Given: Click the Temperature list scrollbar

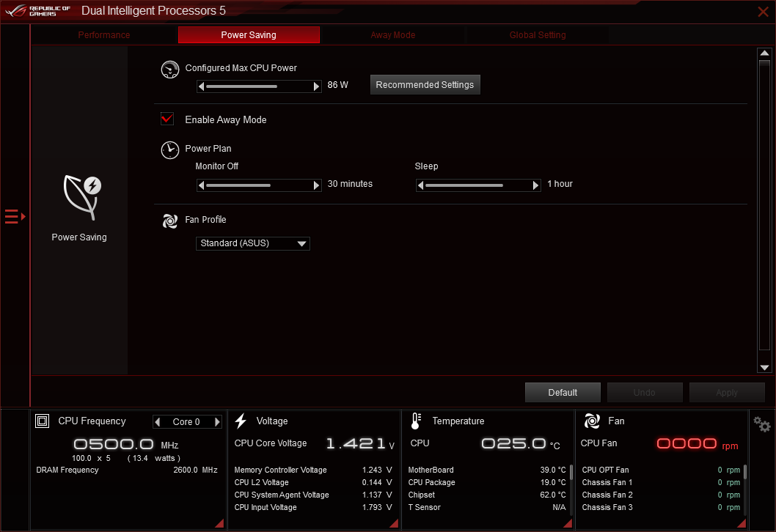Looking at the screenshot, I should tap(571, 472).
